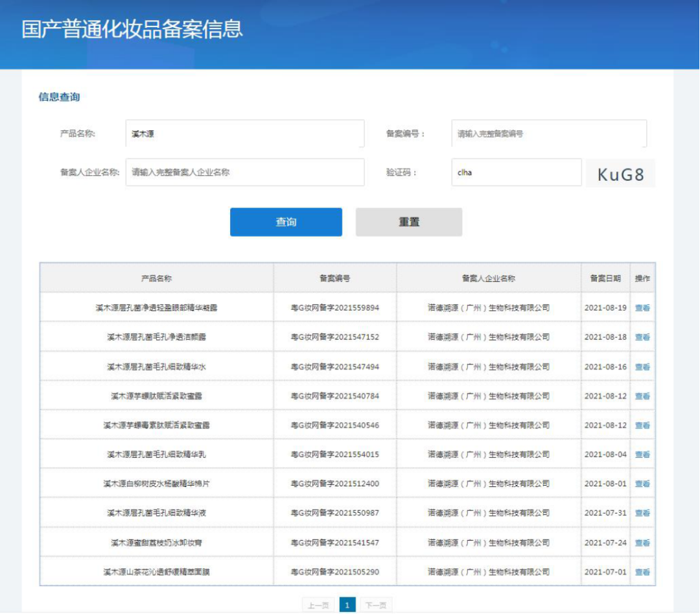
Task: Open 查看 link for record 2021547494
Action: (642, 367)
